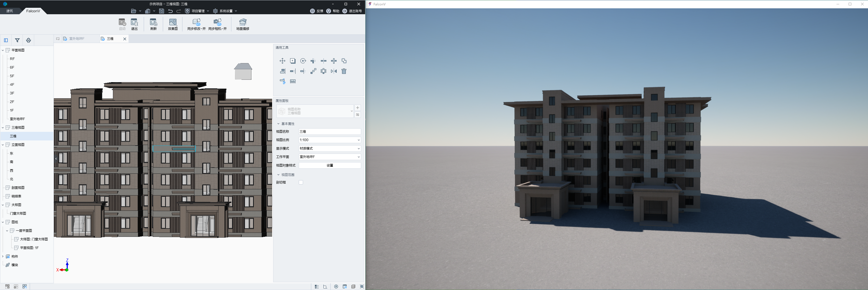The image size is (868, 290).
Task: Click the 视图名称 input field
Action: pos(330,132)
